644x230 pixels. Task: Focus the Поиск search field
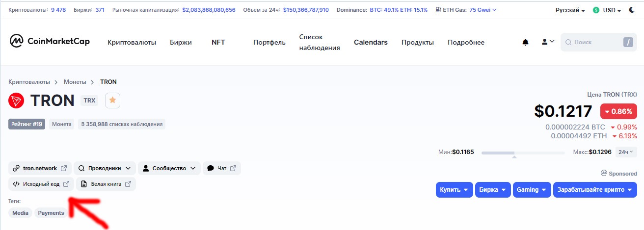[599, 42]
